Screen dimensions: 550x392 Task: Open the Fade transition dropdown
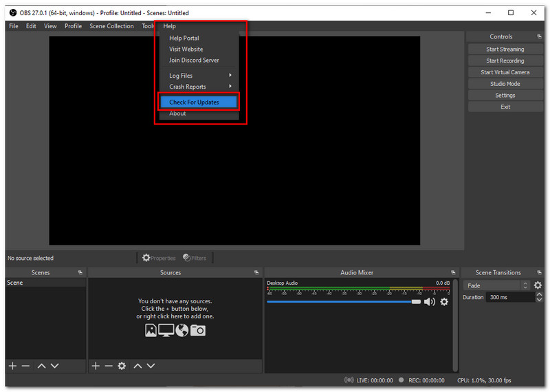tap(496, 285)
